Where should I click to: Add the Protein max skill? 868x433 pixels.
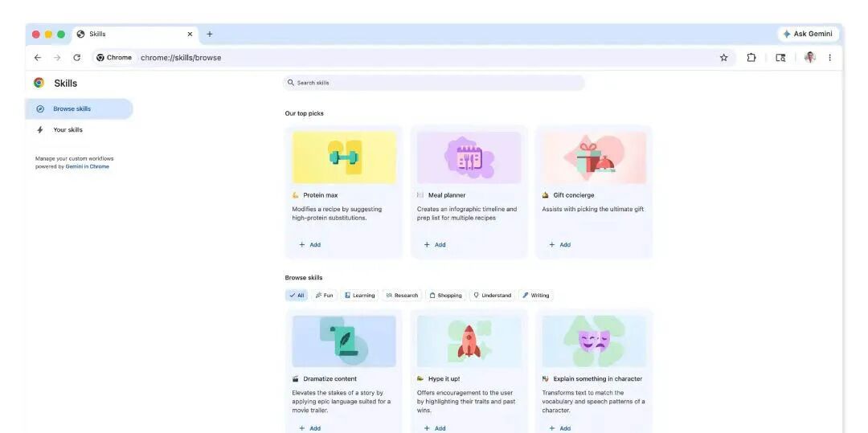(x=310, y=245)
